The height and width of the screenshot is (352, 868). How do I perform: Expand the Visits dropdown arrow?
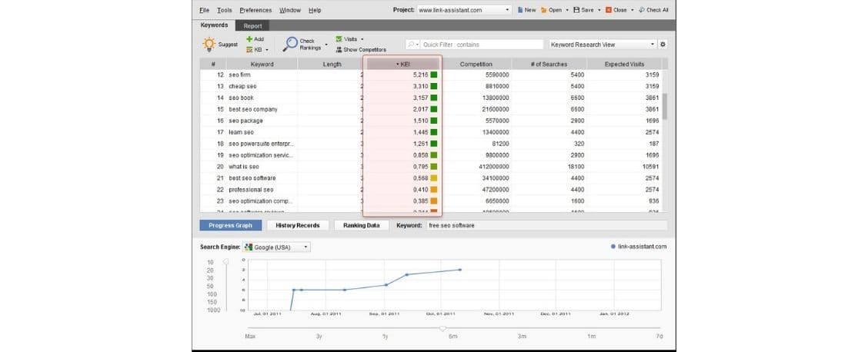pyautogui.click(x=362, y=39)
